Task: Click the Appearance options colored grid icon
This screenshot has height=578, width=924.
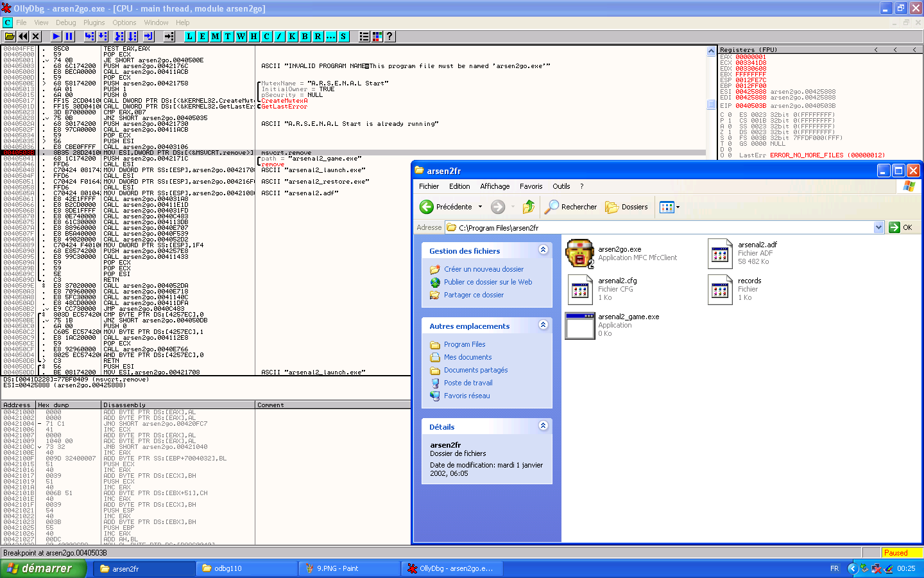Action: 377,37
